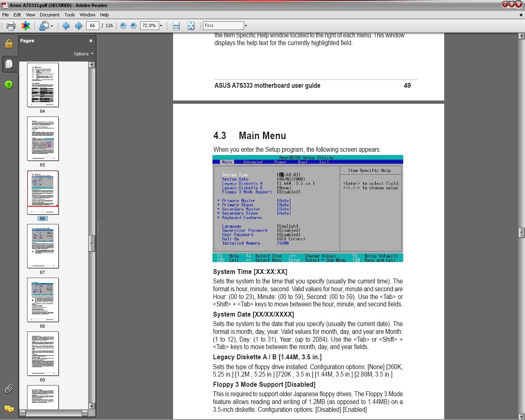
Task: Enable scrolling page width mode icon
Action: click(176, 26)
